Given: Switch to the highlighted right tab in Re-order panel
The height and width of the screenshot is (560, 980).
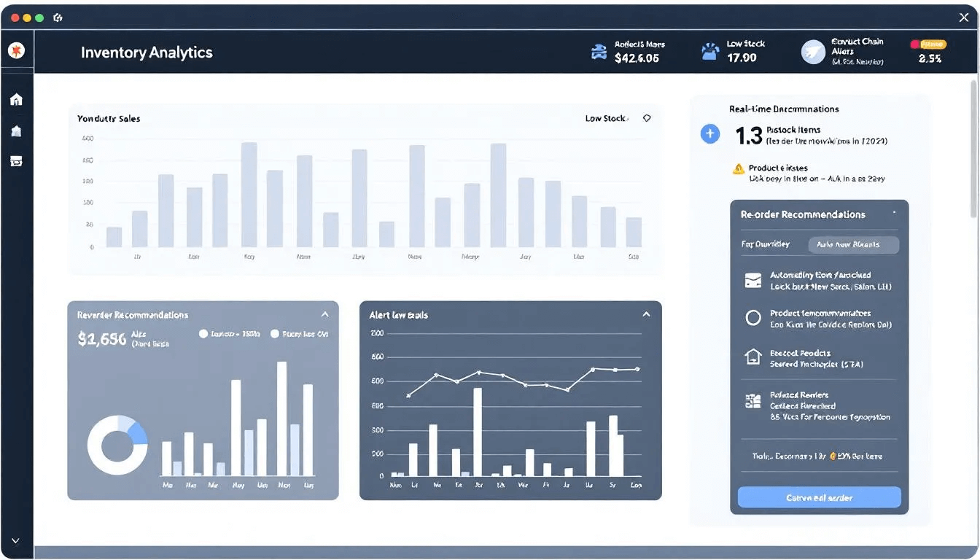Looking at the screenshot, I should click(x=853, y=245).
